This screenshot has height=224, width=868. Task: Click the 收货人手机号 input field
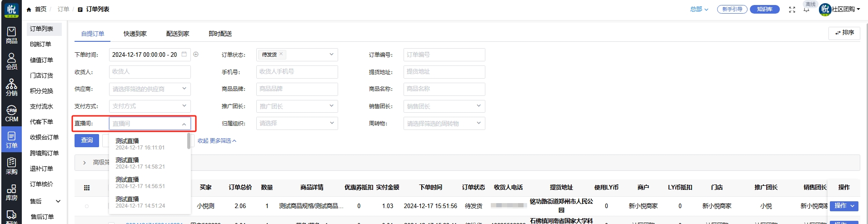[297, 72]
